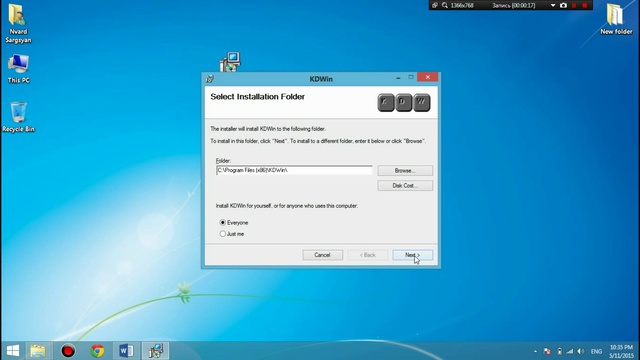The width and height of the screenshot is (640, 360).
Task: Cancel the KDWin installation
Action: (322, 255)
